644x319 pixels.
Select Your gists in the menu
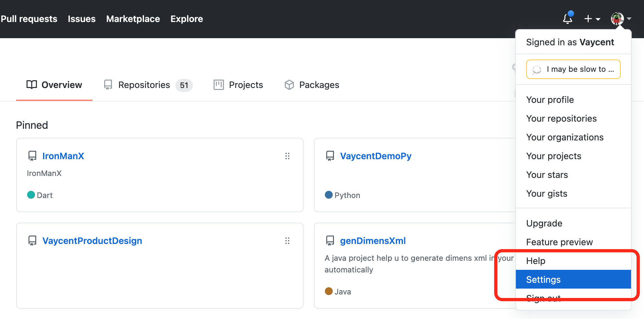click(573, 193)
